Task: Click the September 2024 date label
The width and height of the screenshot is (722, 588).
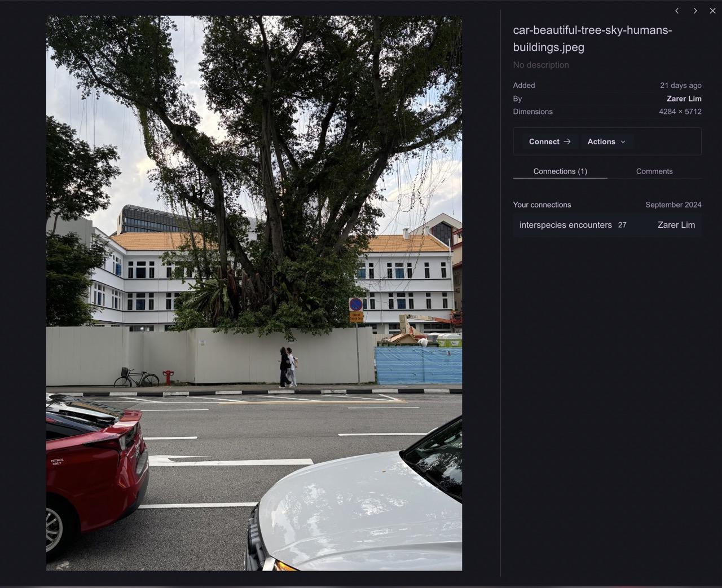Action: [673, 205]
